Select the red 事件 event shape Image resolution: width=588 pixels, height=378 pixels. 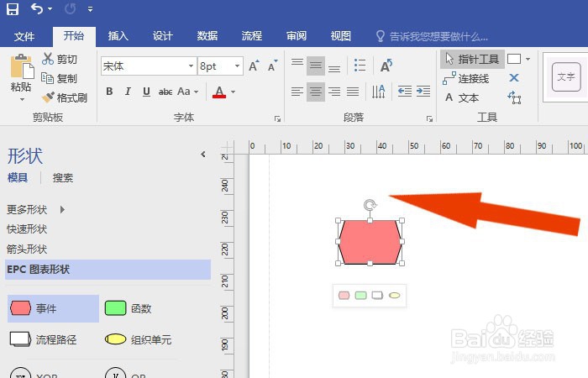pyautogui.click(x=53, y=308)
